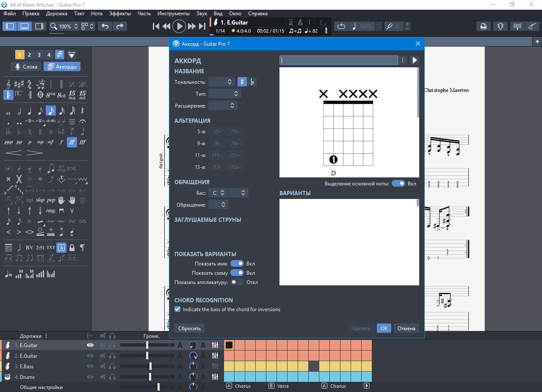Set dynamic to ppp

pos(8,142)
